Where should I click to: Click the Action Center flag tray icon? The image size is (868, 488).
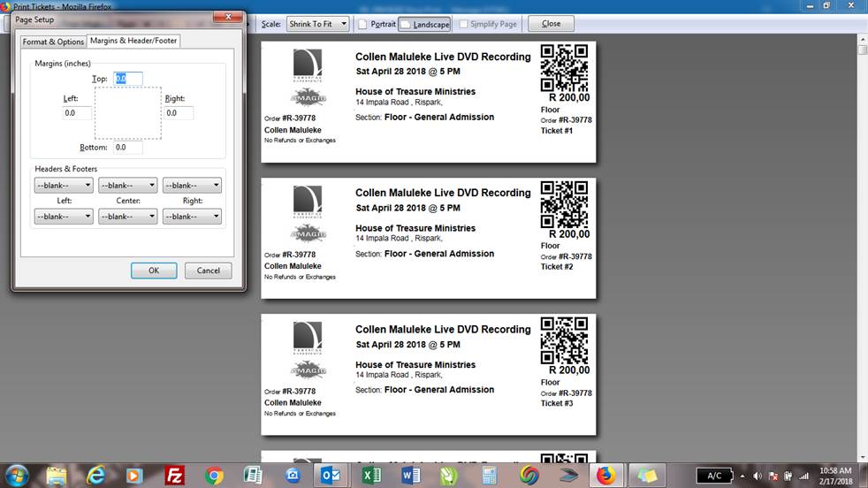[773, 476]
